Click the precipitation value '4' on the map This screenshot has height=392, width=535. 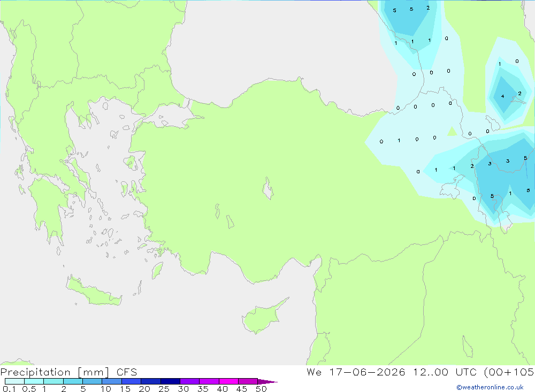click(502, 97)
